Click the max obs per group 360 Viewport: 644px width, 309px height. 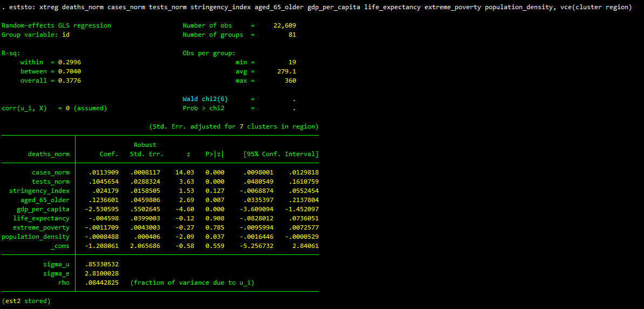pyautogui.click(x=290, y=80)
